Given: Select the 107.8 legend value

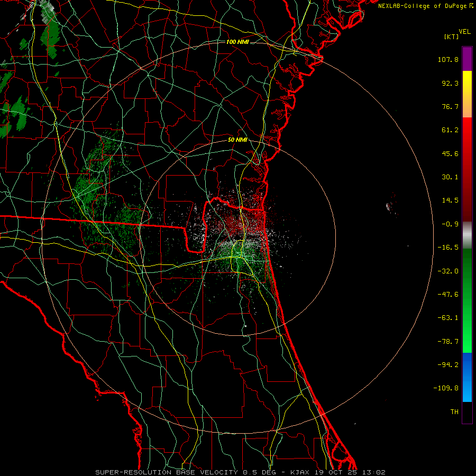Looking at the screenshot, I should pyautogui.click(x=448, y=59).
